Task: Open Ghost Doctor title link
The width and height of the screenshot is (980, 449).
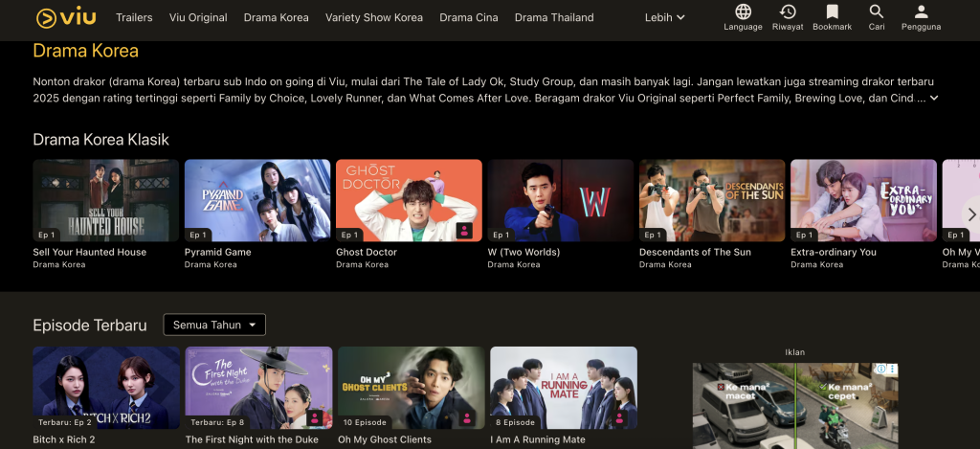Action: (x=367, y=252)
